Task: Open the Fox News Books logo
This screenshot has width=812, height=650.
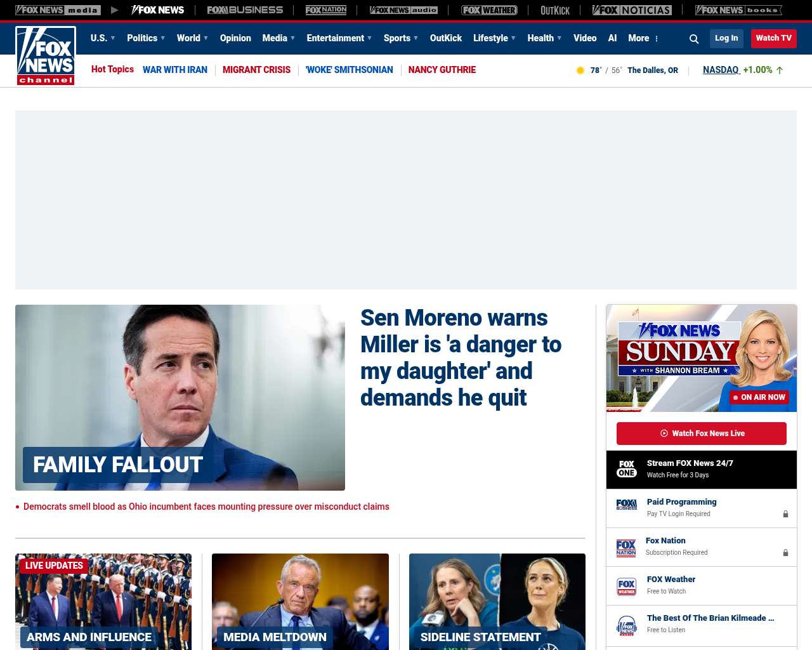Action: pos(738,10)
